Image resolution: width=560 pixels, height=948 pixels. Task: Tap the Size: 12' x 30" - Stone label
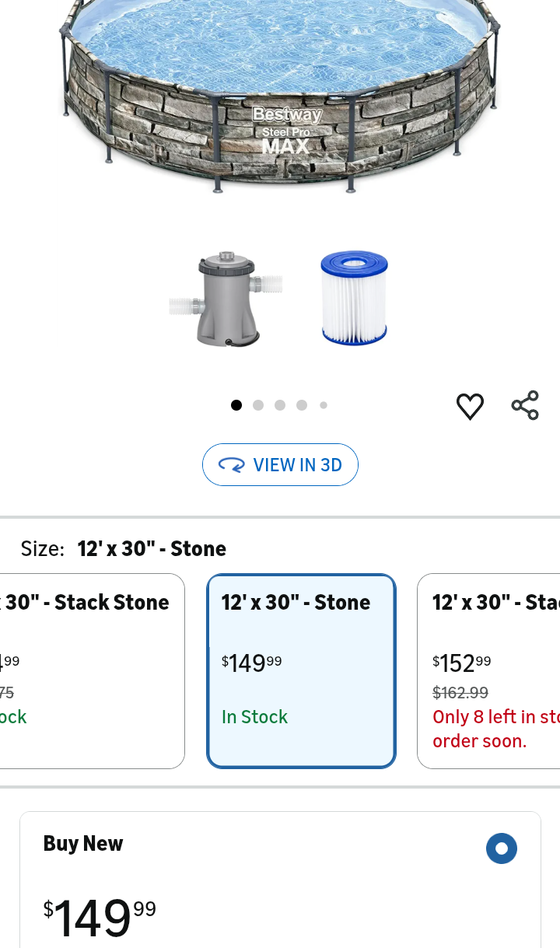[x=124, y=549]
